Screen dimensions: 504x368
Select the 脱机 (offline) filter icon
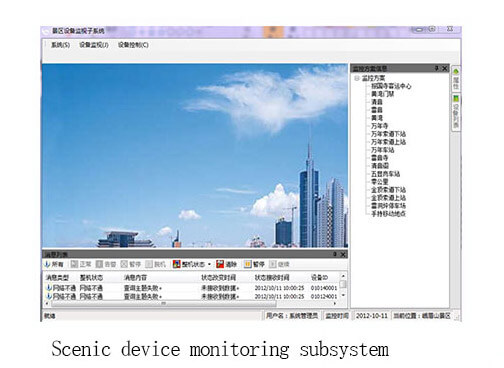coord(149,264)
